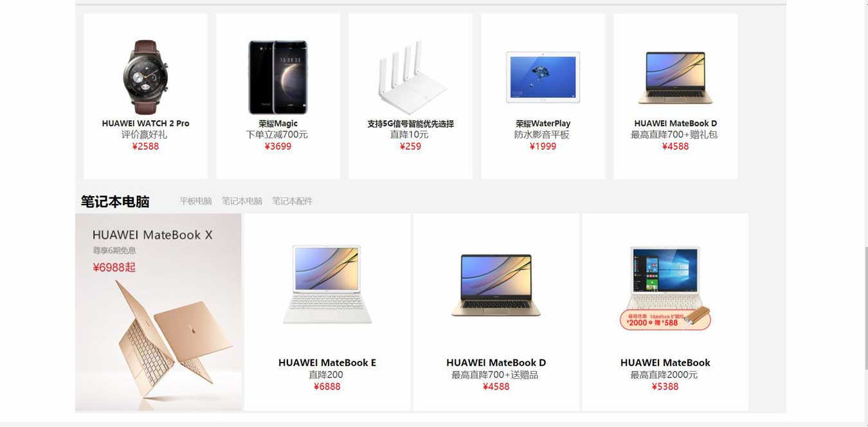Click the ¥5388 price under HUAWEI MateBook
Screen dimensions: 868x427
pos(665,386)
